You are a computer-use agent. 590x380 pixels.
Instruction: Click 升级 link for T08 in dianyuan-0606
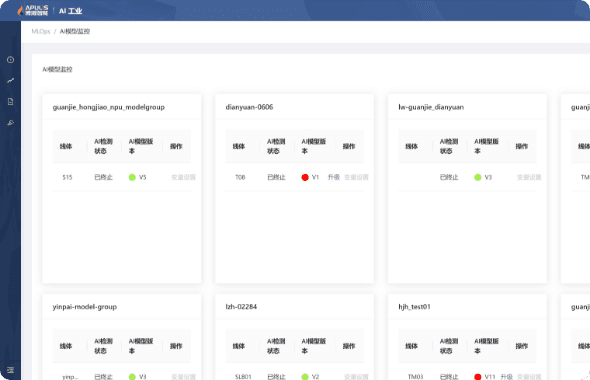point(334,177)
